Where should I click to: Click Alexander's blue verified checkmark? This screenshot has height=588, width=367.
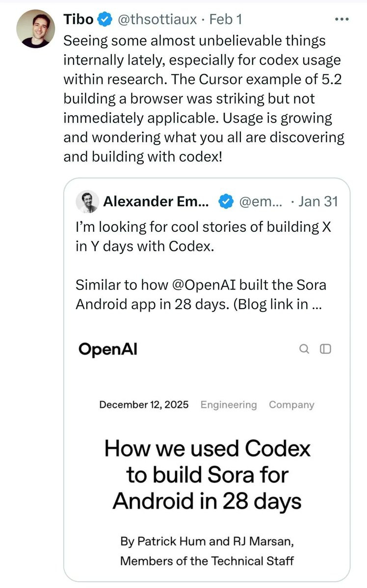(x=225, y=201)
